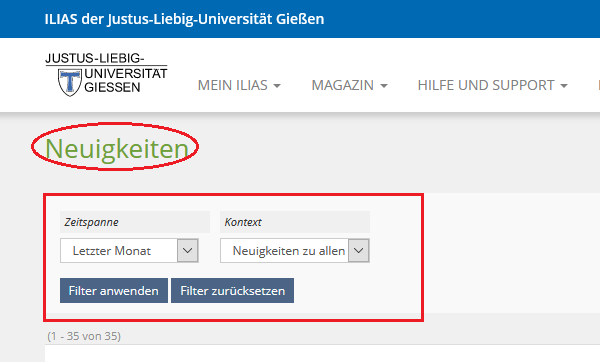This screenshot has width=600, height=362.
Task: Click the Kontext filter label
Action: point(243,222)
